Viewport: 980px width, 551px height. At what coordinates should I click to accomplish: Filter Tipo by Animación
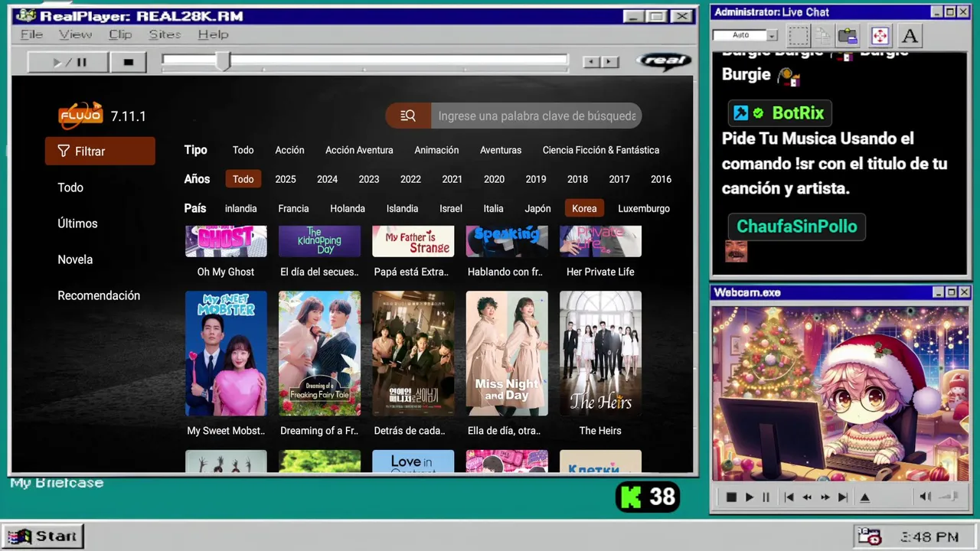436,150
